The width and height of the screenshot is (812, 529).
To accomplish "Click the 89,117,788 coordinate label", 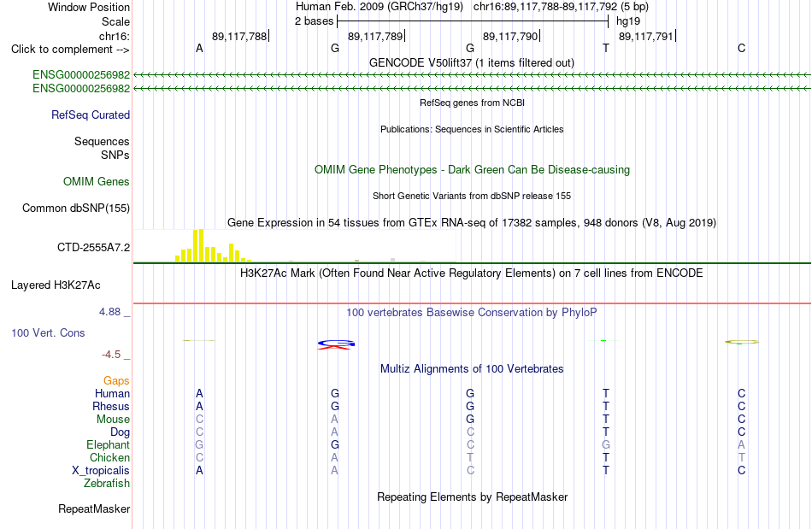I will (x=239, y=36).
